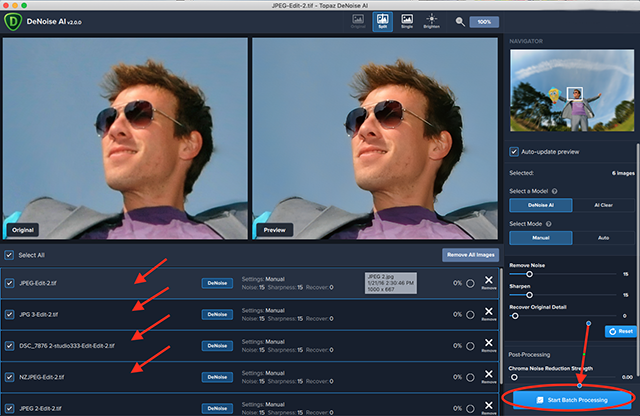640x416 pixels.
Task: Click the Navigator thumbnail image
Action: coord(572,90)
